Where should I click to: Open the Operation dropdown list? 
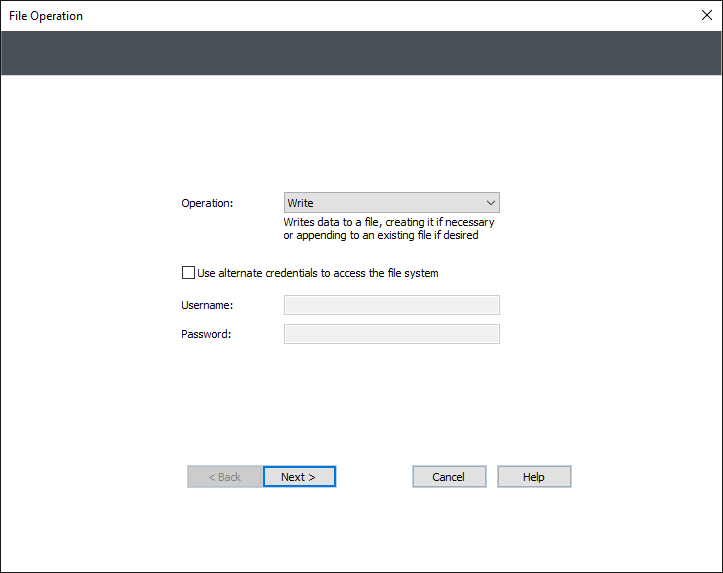(391, 203)
